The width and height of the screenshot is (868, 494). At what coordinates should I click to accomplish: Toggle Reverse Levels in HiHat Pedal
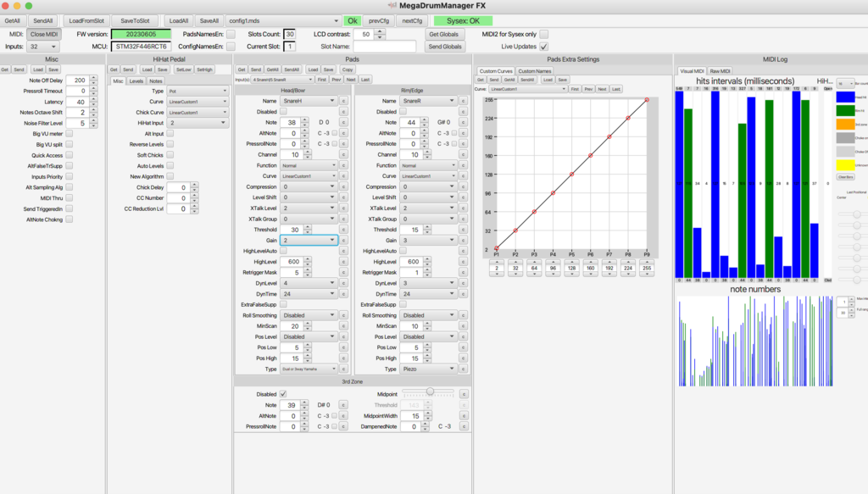170,144
